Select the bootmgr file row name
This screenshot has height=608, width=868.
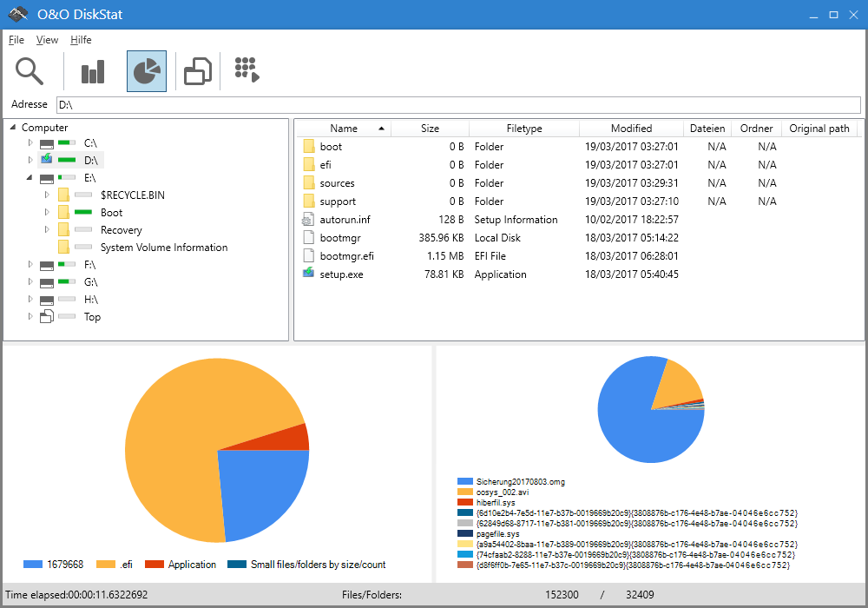340,238
